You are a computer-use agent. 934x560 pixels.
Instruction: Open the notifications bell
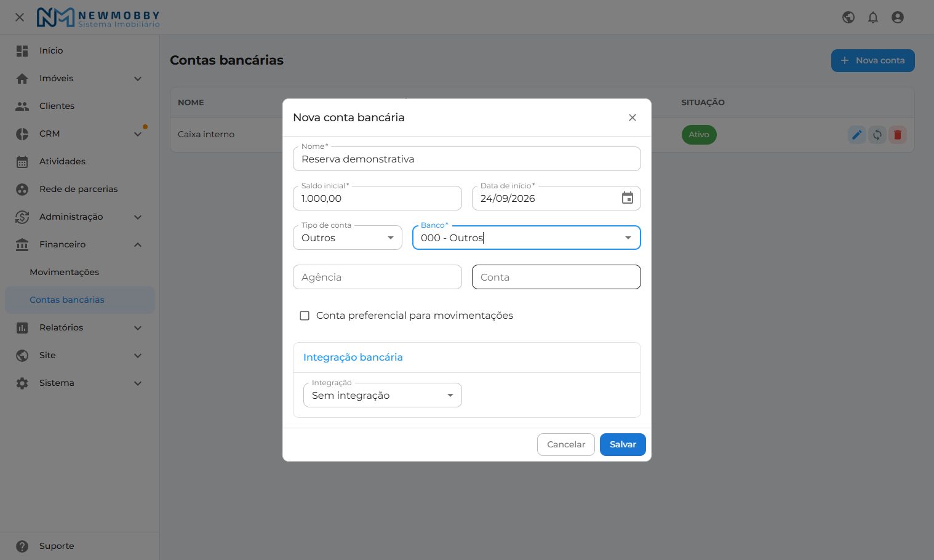873,17
